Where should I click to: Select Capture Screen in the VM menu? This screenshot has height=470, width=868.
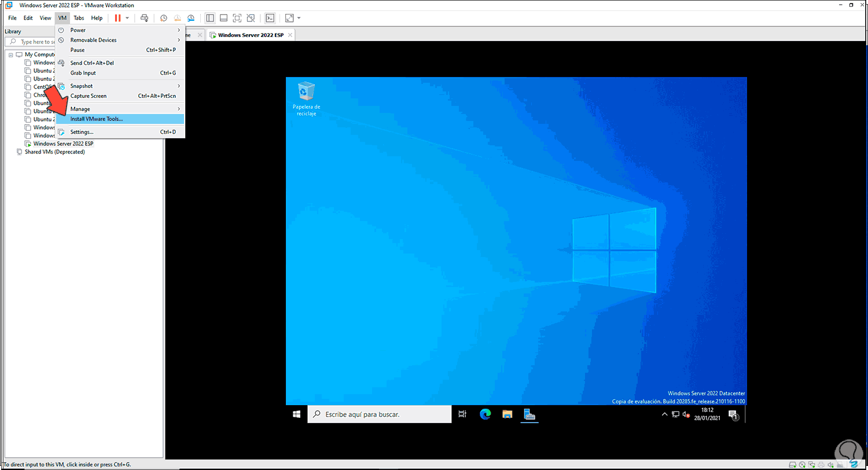(x=120, y=96)
